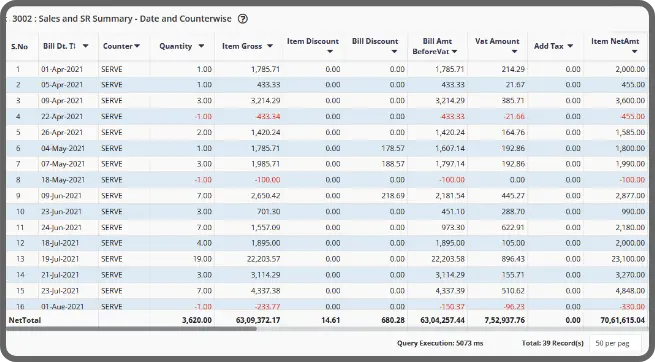The height and width of the screenshot is (362, 655).
Task: Open Bill Amt BeforeVat column filter arrow
Action: click(454, 51)
